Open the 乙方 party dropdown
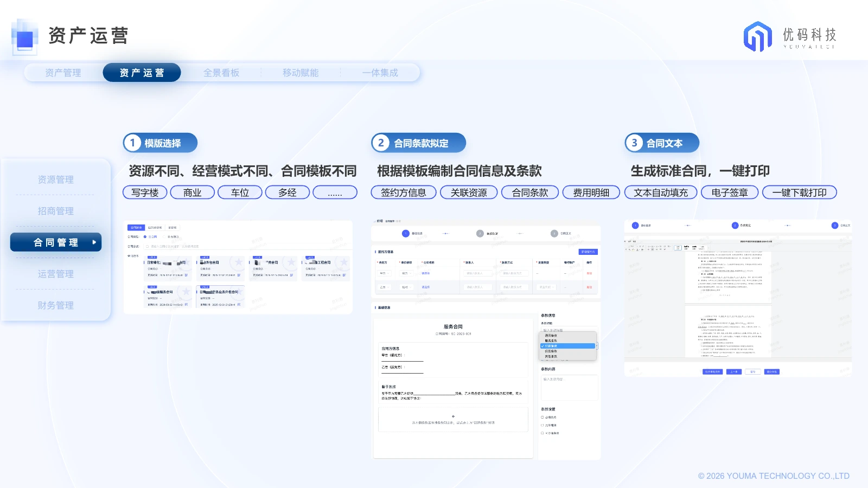Viewport: 868px width, 488px height. pos(384,287)
